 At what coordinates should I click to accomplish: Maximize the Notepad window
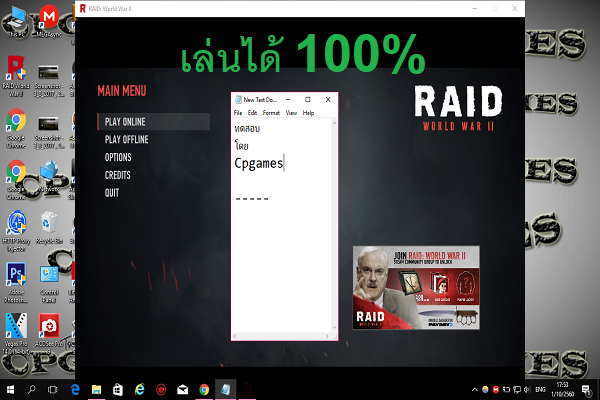(308, 100)
